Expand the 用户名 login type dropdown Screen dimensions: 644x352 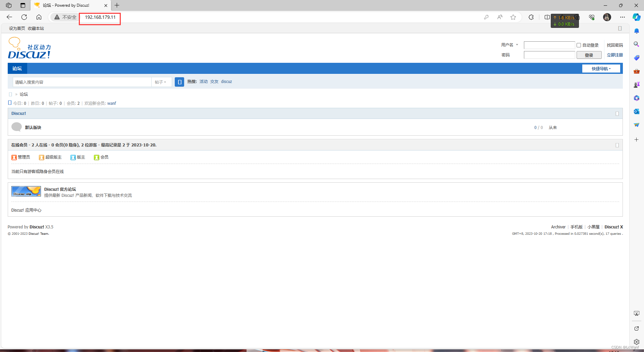pyautogui.click(x=509, y=45)
